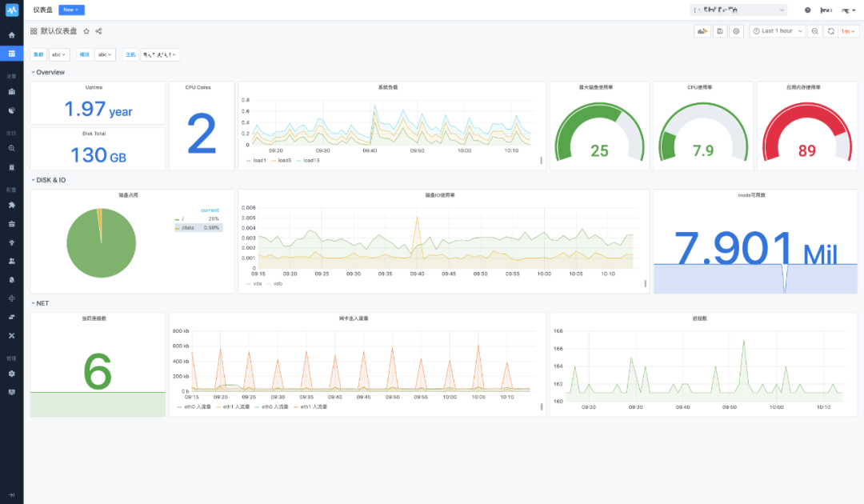Share the 默认仪表盘 dashboard
This screenshot has height=504, width=864.
(98, 31)
